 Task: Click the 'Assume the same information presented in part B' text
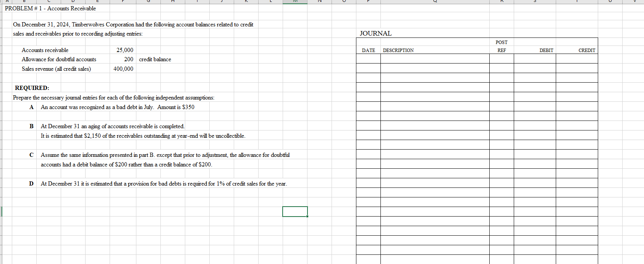(165, 155)
